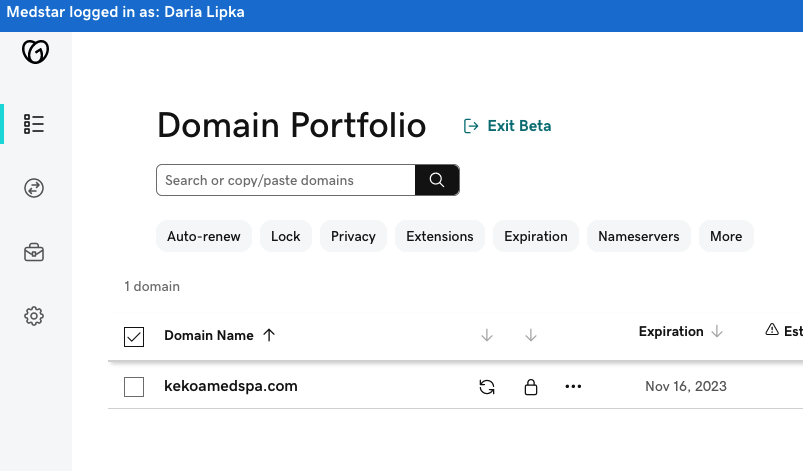The width and height of the screenshot is (803, 471).
Task: Check the kekoamedspa.com row checkbox
Action: click(x=134, y=387)
